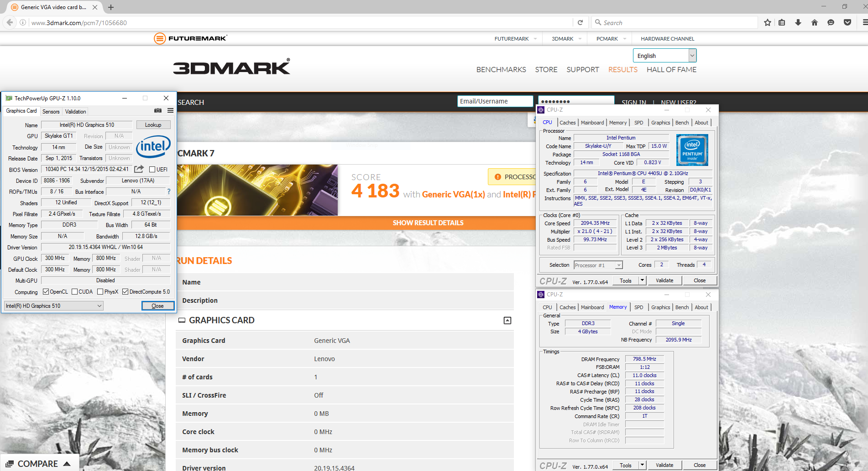Reload the page with the refresh icon

tap(580, 22)
